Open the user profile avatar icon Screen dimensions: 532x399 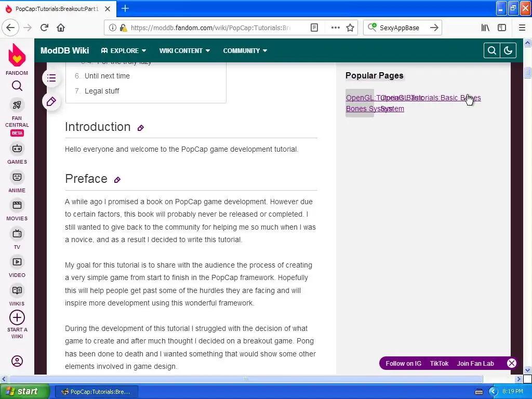coord(17,361)
